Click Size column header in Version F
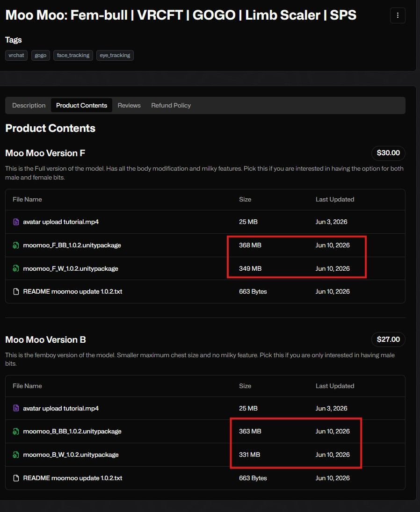The width and height of the screenshot is (420, 512). 245,200
